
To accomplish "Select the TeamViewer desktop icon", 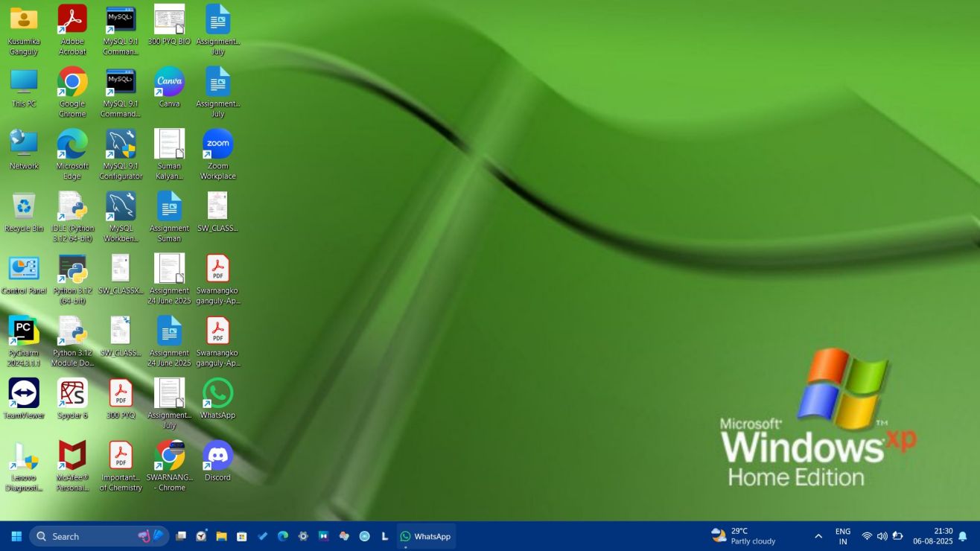I will click(x=24, y=394).
